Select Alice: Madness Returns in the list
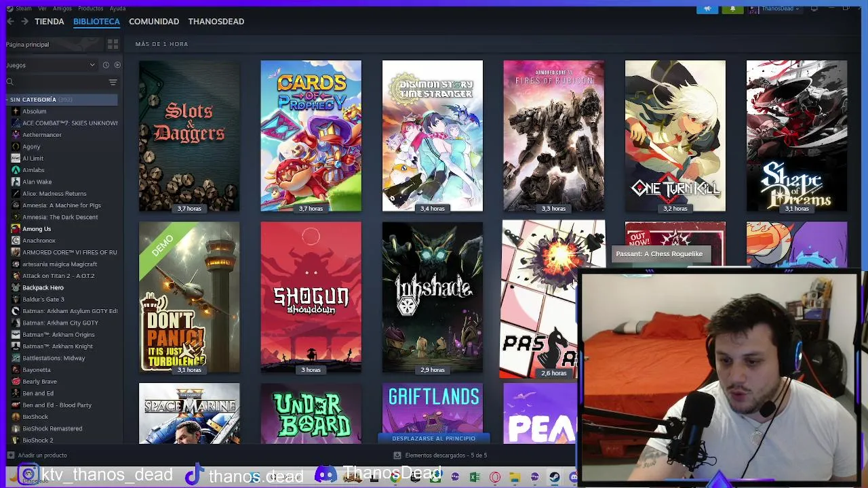 (54, 194)
